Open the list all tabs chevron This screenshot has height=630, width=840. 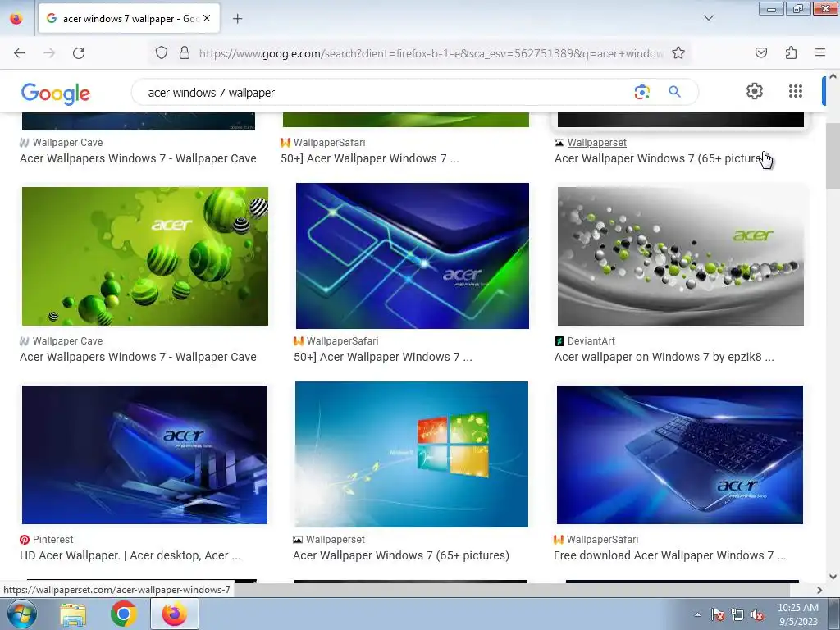708,18
